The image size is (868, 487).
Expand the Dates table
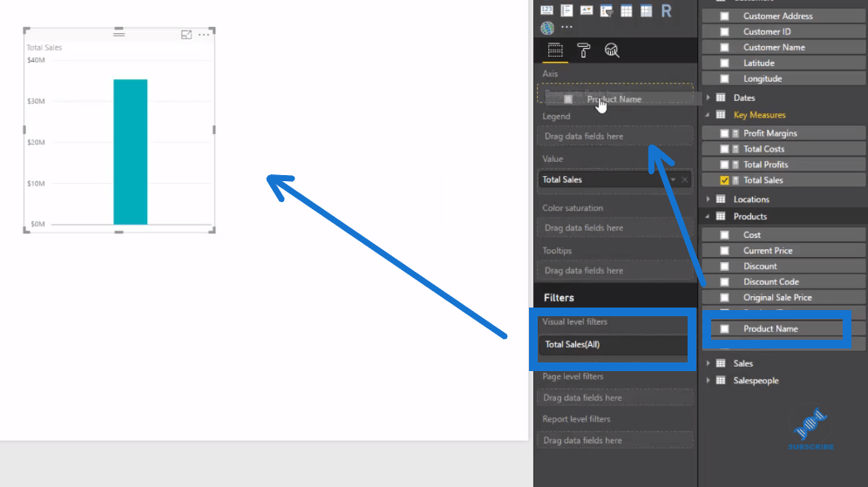[x=708, y=98]
